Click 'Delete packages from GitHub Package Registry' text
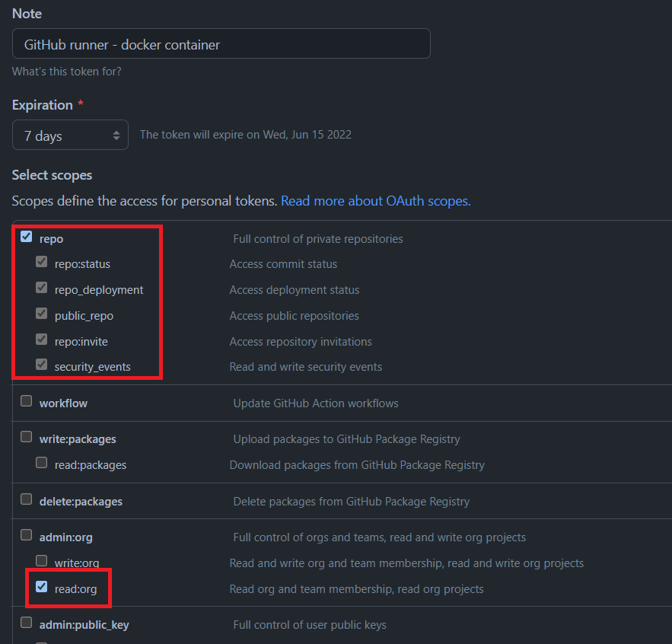The height and width of the screenshot is (644, 672). (352, 502)
